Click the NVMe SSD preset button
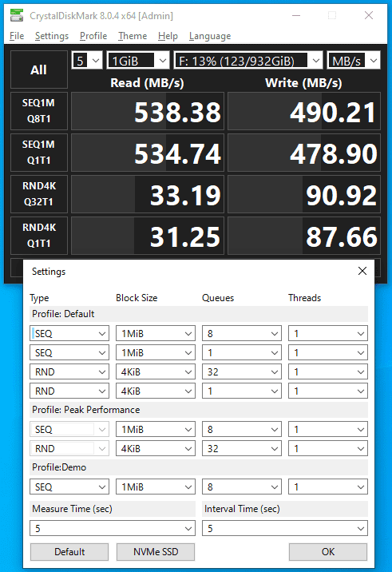Screen dimensions: 392x572 point(156,552)
